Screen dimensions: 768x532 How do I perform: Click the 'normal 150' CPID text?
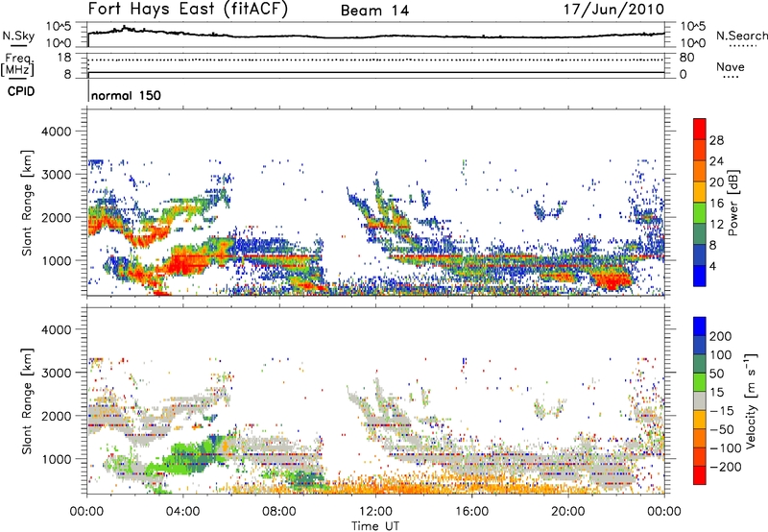pos(126,95)
